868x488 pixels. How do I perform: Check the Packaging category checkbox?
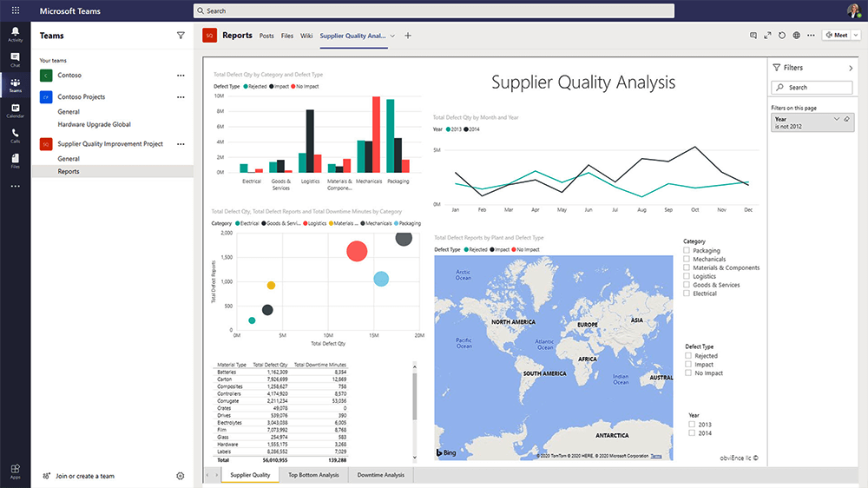(687, 251)
